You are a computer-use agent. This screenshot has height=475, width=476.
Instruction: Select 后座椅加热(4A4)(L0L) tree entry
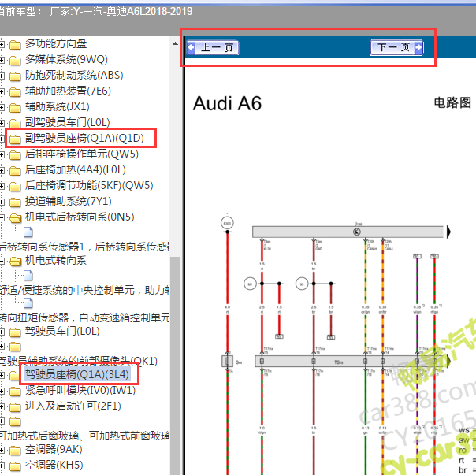(x=76, y=170)
